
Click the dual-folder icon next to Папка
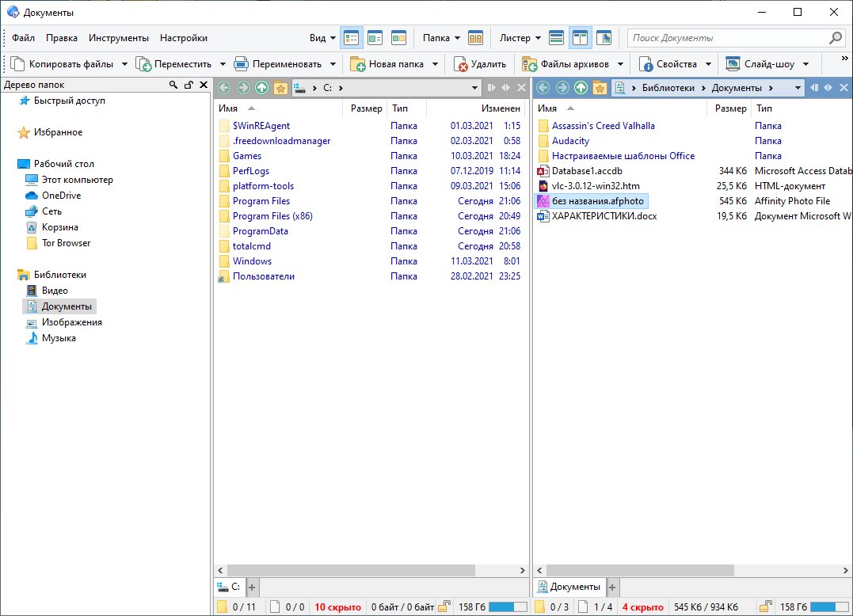click(475, 38)
